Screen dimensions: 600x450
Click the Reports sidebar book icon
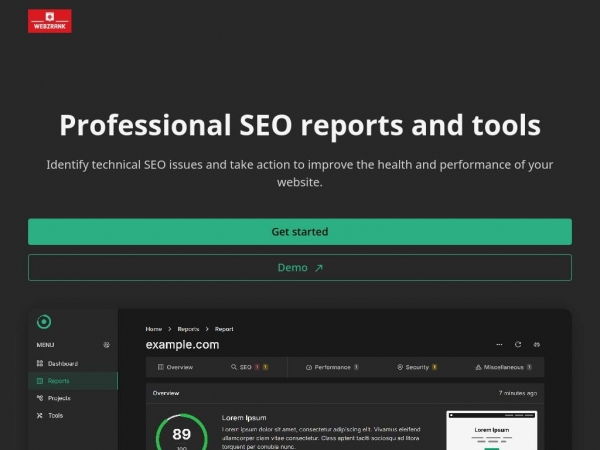[x=40, y=381]
